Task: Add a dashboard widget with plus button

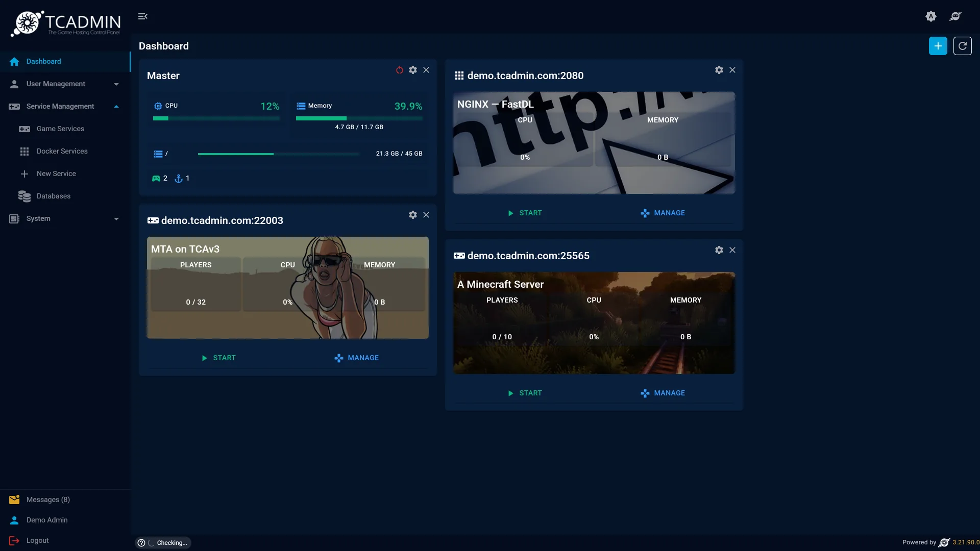Action: pos(938,46)
